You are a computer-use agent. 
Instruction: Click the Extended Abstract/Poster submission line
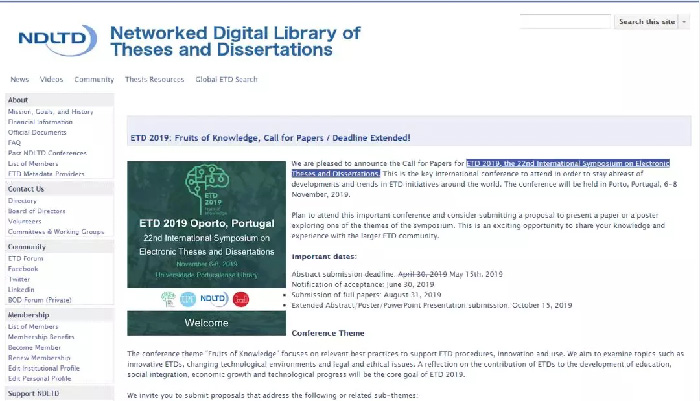[x=432, y=305]
